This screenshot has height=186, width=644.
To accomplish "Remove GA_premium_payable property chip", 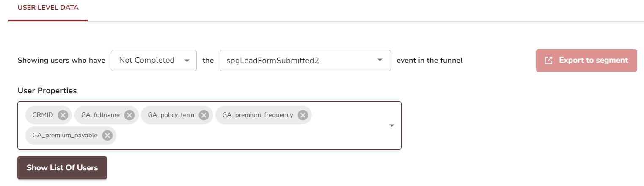I will click(107, 136).
